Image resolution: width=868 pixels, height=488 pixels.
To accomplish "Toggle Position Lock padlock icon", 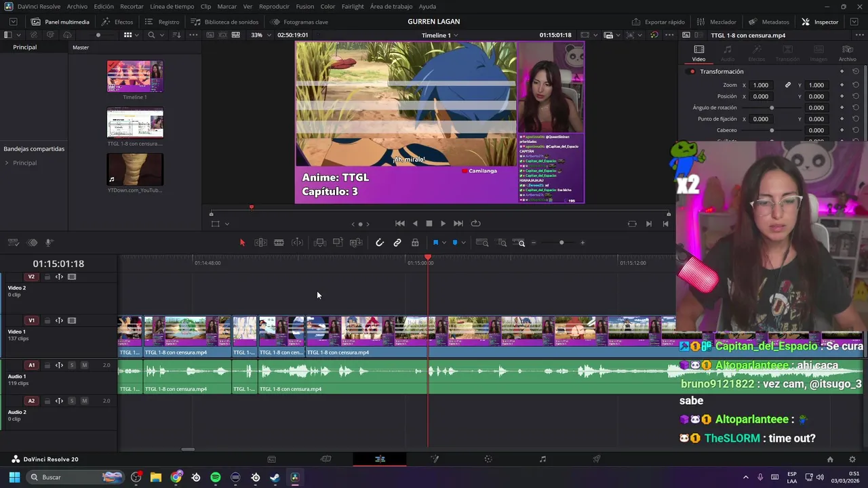I will pos(415,243).
